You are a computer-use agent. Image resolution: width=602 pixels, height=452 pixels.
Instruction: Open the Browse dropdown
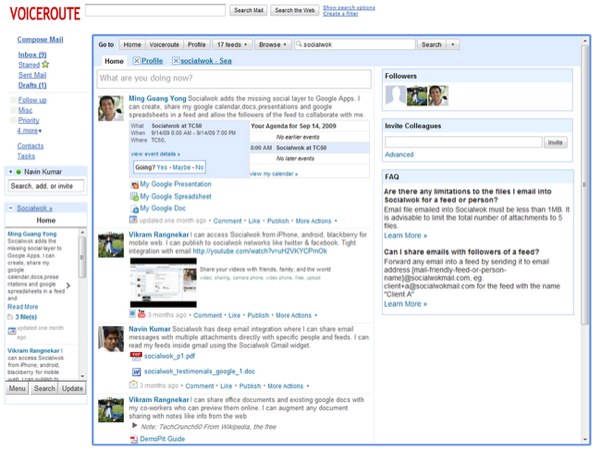coord(273,45)
